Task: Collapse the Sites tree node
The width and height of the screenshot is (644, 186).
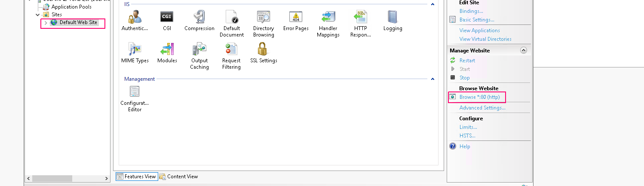Action: (x=38, y=15)
